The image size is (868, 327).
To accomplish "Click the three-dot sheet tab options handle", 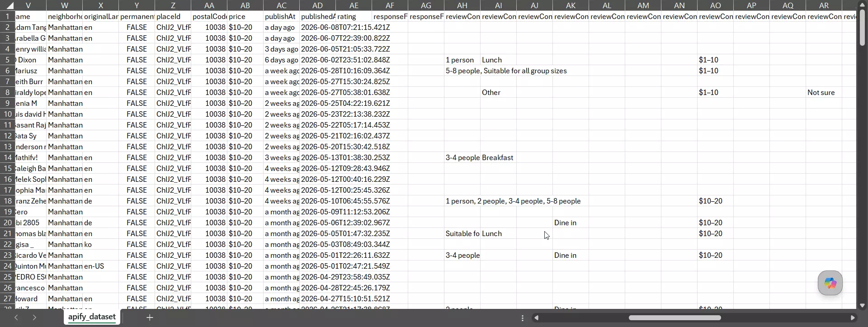I will pyautogui.click(x=523, y=318).
